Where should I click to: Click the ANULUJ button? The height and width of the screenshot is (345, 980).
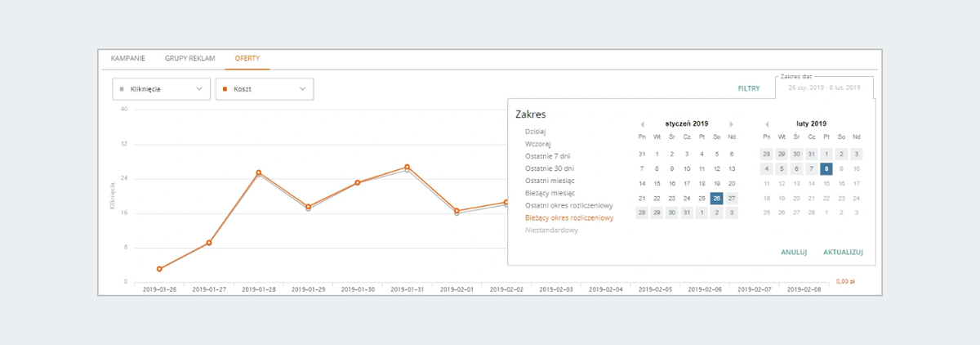[x=794, y=253]
